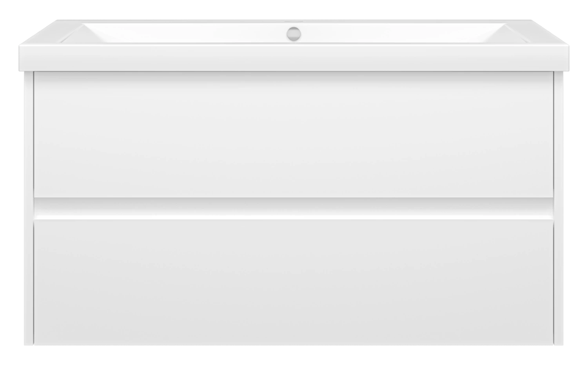This screenshot has width=588, height=365.
Task: Click the cabinet's right side panel
Action: point(558,208)
